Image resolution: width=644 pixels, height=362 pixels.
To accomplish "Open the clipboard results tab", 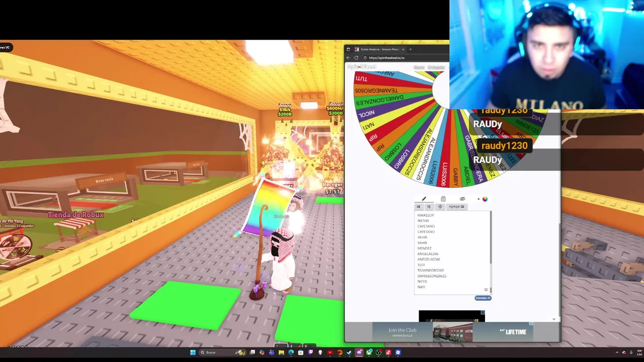I will (x=443, y=199).
